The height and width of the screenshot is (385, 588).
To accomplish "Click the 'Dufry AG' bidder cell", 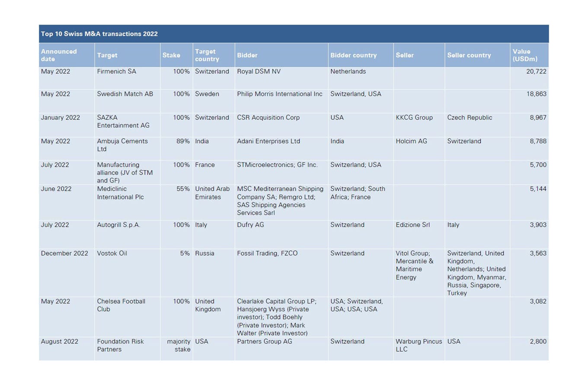I will point(250,225).
